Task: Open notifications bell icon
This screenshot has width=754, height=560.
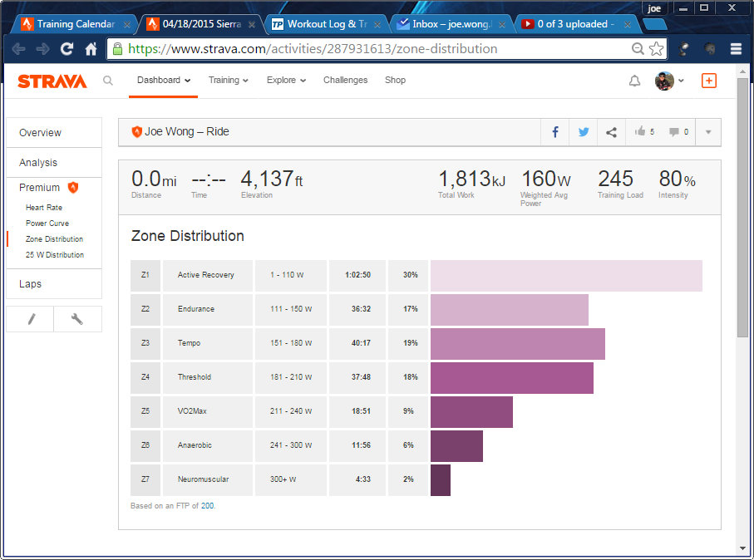Action: pyautogui.click(x=634, y=81)
